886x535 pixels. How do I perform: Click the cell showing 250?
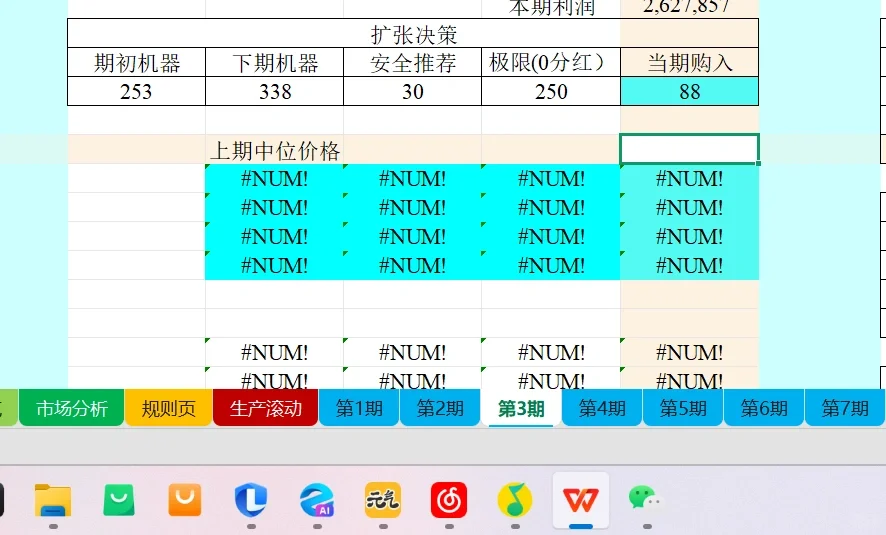(551, 91)
